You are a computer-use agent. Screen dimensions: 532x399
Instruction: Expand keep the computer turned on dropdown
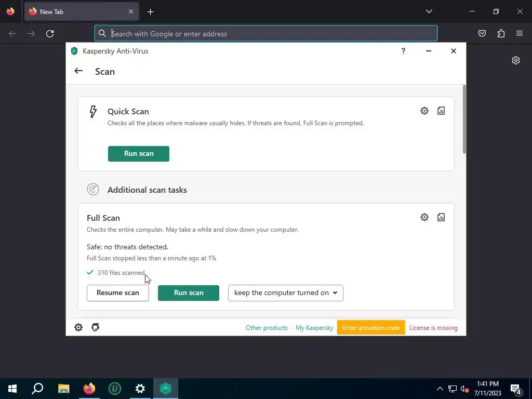[286, 293]
